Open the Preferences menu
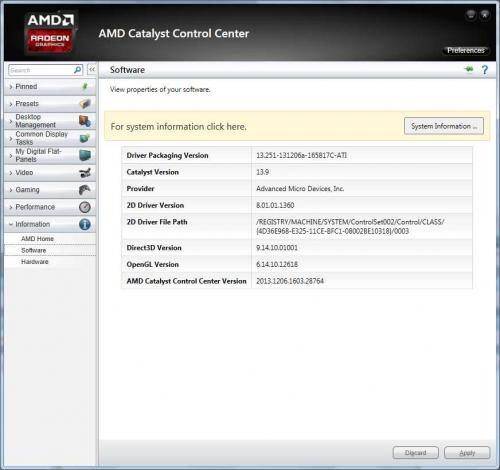Viewport: 500px width, 470px height. click(466, 50)
